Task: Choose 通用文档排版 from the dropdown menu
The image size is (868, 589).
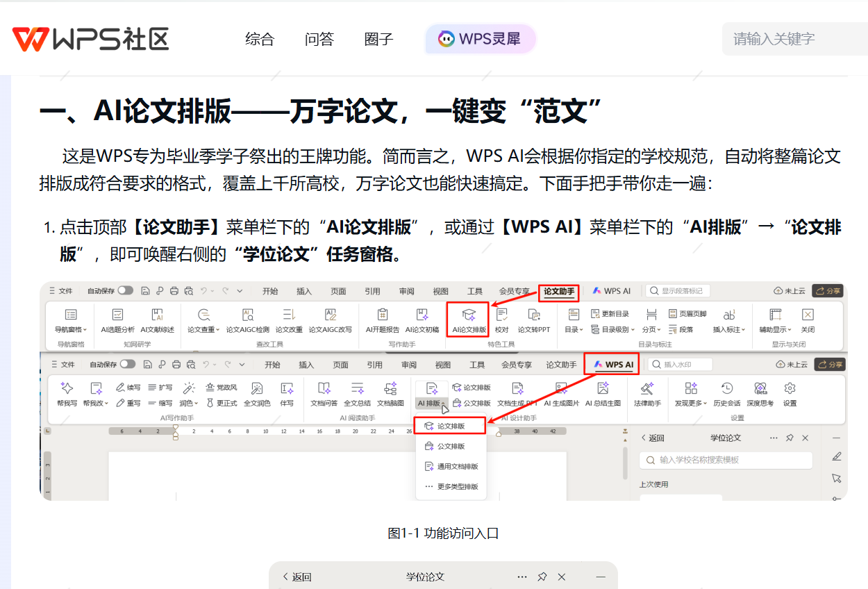Action: pos(451,466)
